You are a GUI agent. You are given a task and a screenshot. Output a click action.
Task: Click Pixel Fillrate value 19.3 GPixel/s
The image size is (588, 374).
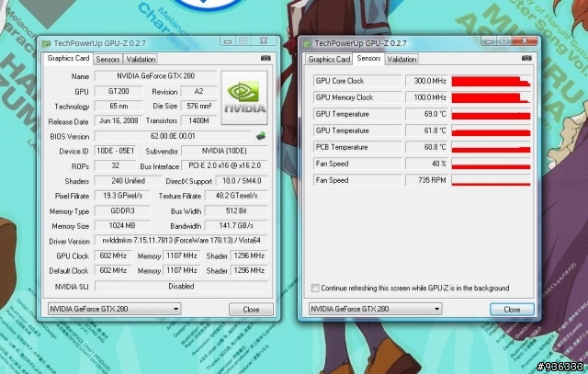[122, 196]
